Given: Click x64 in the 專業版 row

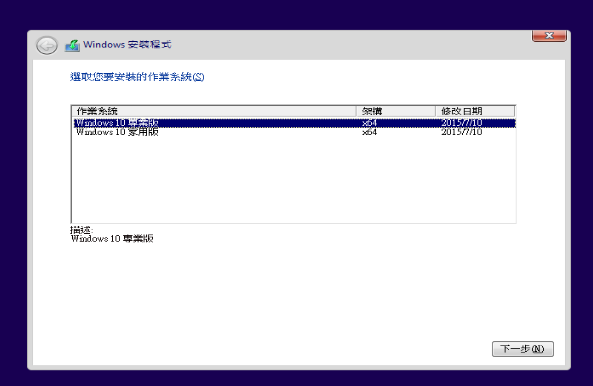Looking at the screenshot, I should pos(369,123).
